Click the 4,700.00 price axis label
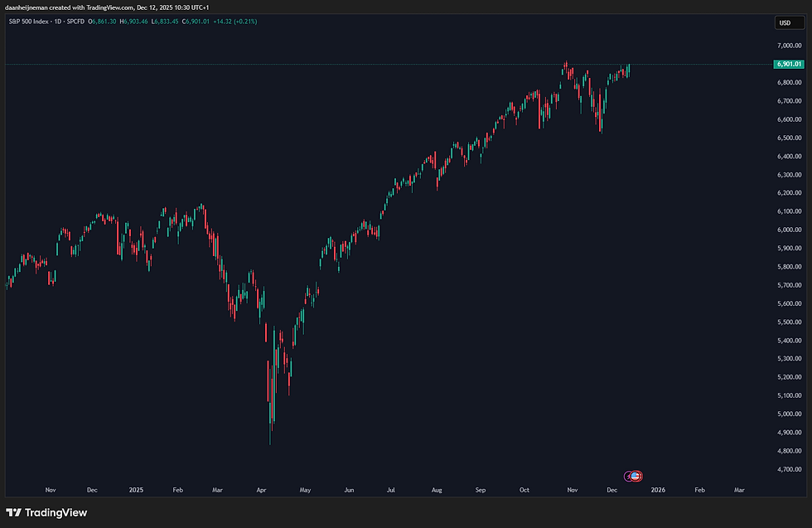Viewport: 812px width, 528px height. pyautogui.click(x=789, y=469)
